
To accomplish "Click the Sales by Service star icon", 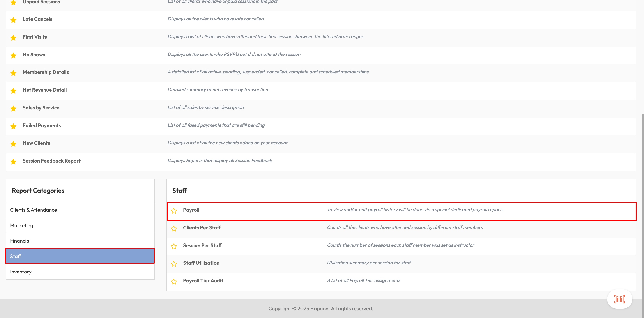I will coord(14,108).
